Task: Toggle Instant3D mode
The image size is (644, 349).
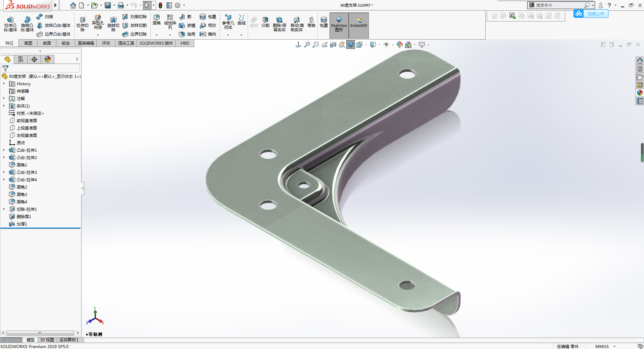Action: (359, 25)
